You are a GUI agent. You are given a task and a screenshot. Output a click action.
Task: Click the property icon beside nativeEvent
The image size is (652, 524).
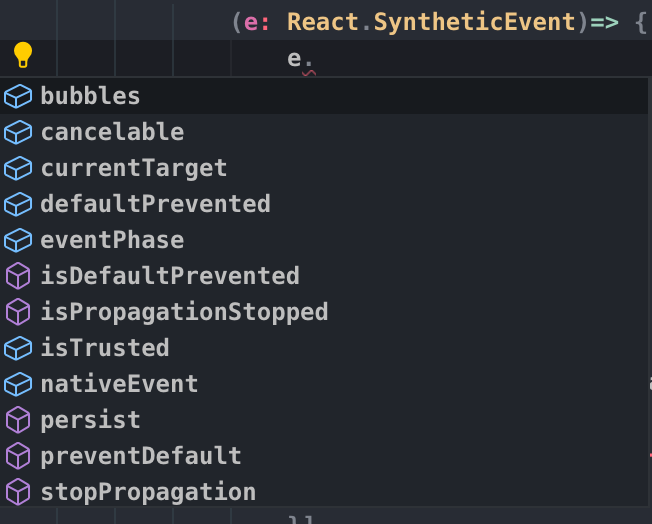click(18, 384)
